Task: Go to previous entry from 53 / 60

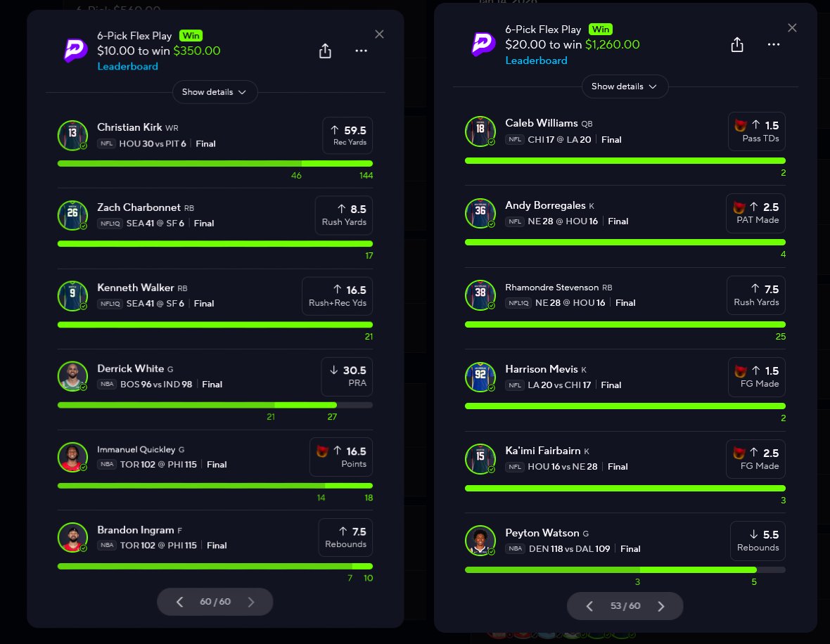Action: coord(589,607)
